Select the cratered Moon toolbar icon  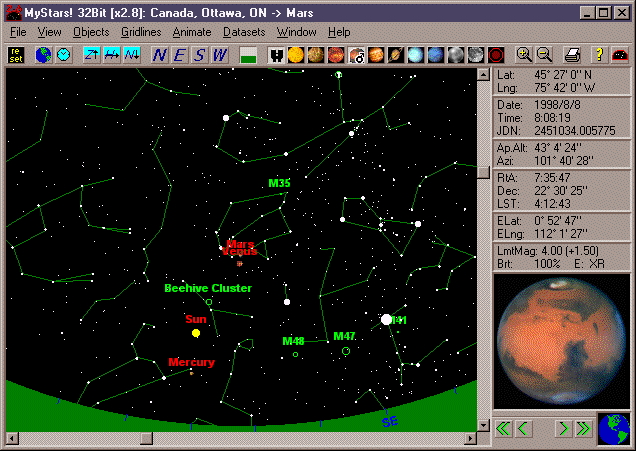pos(475,55)
